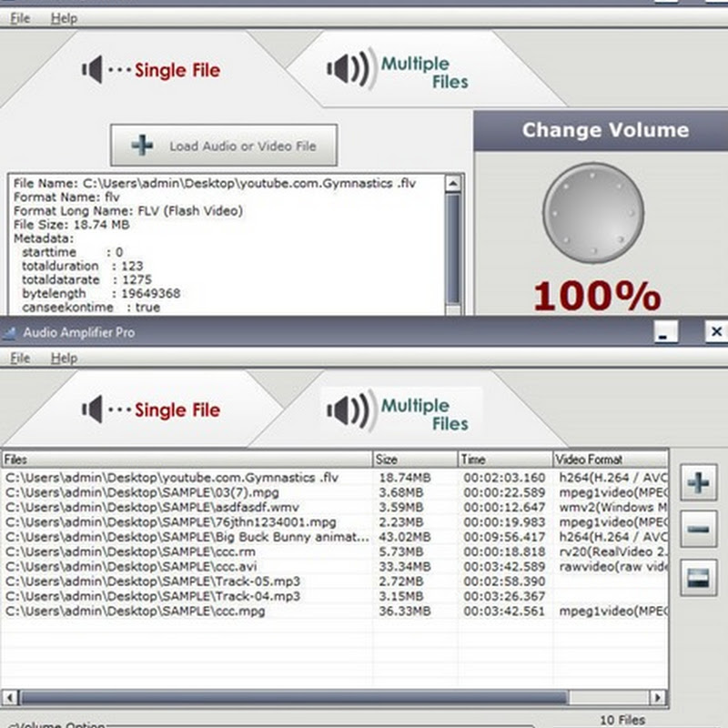Click left arrow of horizontal list scrollbar
The width and height of the screenshot is (728, 728).
click(x=10, y=698)
